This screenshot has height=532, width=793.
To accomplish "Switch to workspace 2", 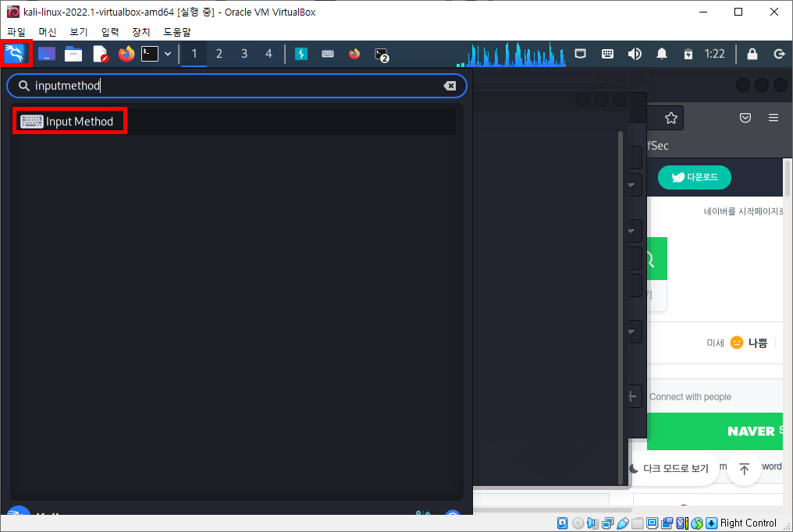I will [219, 54].
